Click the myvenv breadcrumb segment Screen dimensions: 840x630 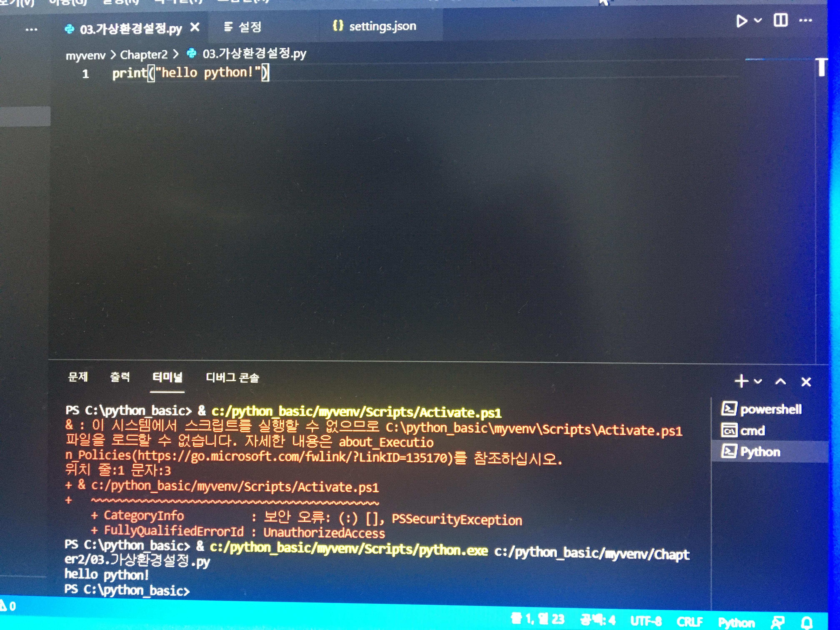(x=85, y=55)
